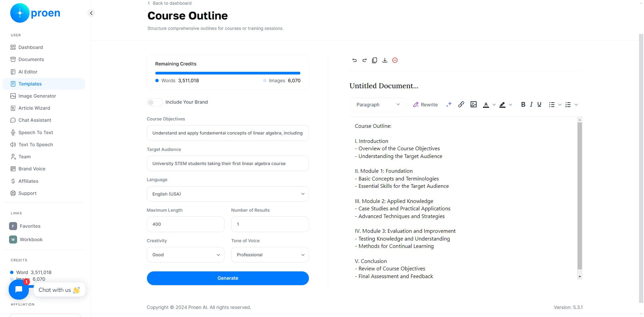Click the redo arrow icon
Viewport: 644px width, 317px height.
coord(364,60)
